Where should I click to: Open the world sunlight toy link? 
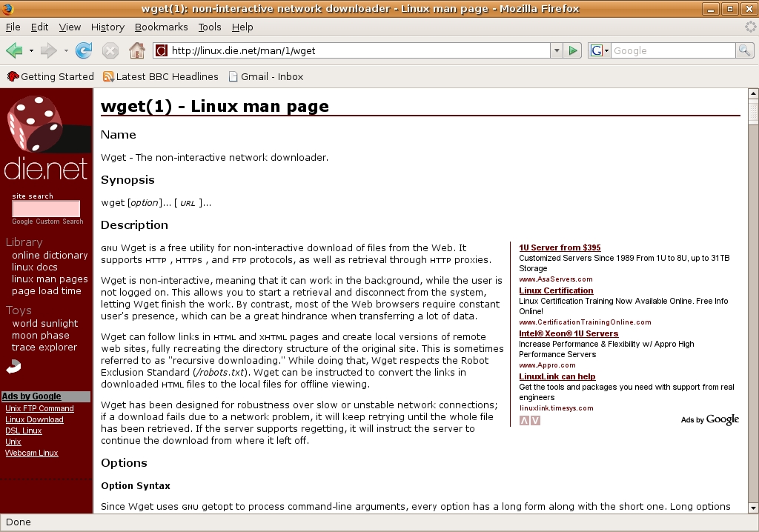[45, 323]
